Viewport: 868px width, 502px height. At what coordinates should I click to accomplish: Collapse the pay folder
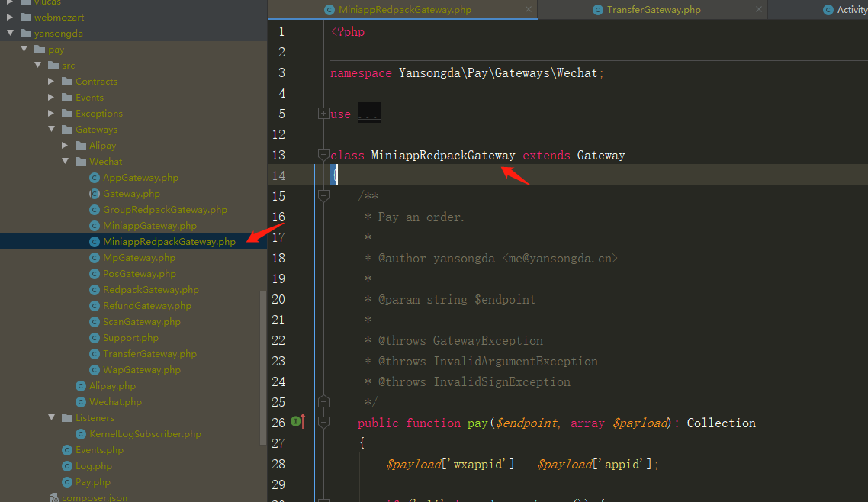[x=24, y=50]
